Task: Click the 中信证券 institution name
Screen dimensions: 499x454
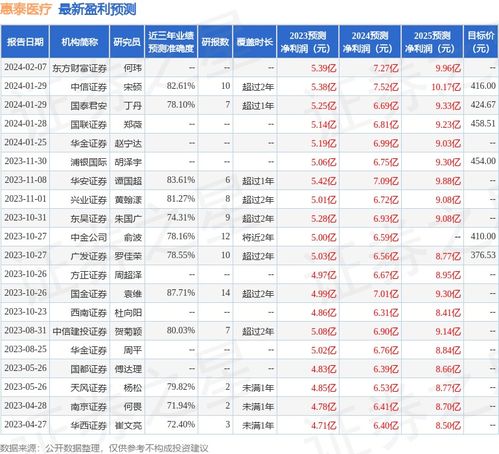Action: (x=89, y=87)
